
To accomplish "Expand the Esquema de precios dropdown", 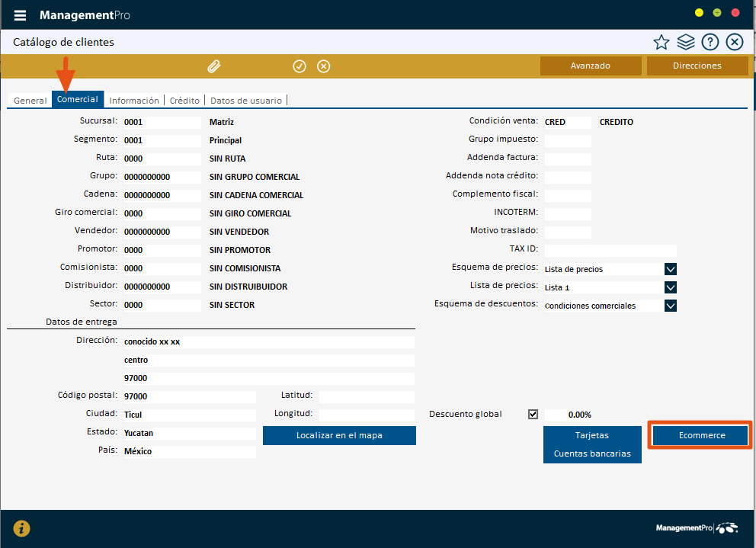I will (670, 269).
